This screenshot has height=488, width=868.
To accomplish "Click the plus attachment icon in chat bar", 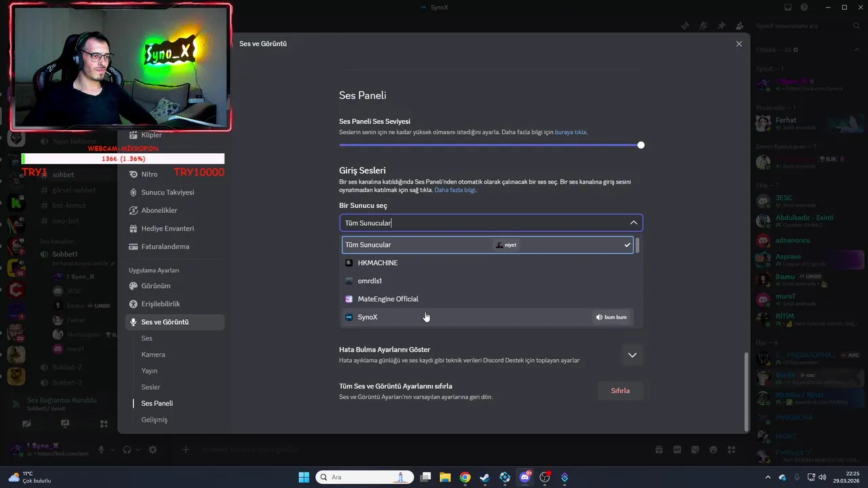I will 186,449.
